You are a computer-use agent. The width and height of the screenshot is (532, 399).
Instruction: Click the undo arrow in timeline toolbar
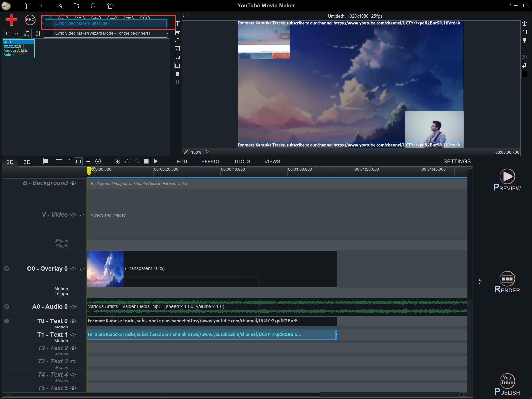pyautogui.click(x=127, y=161)
